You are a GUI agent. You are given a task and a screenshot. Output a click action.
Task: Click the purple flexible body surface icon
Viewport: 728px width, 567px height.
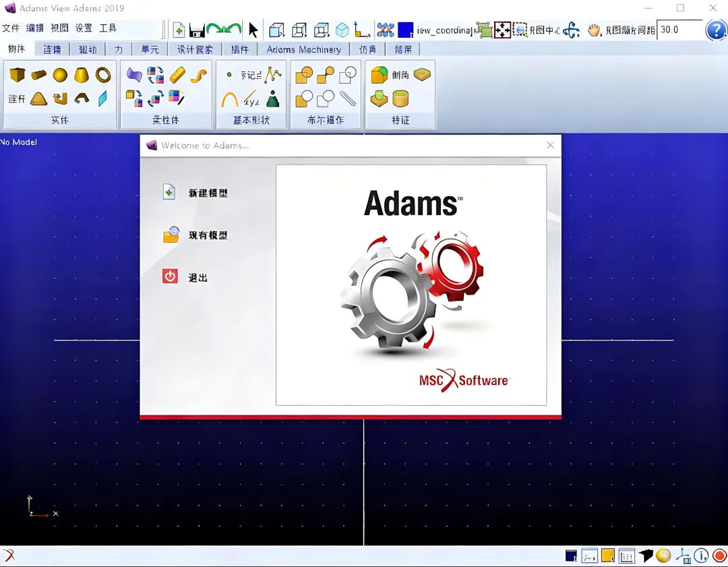point(133,74)
